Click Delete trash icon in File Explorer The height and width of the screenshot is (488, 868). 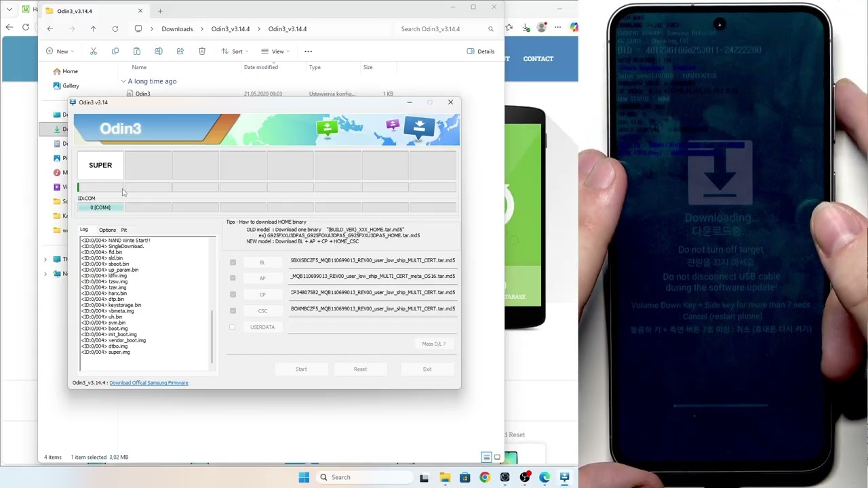pyautogui.click(x=202, y=52)
